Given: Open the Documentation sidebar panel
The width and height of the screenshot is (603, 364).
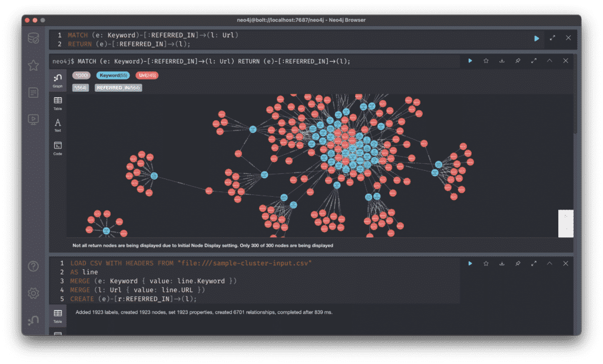Looking at the screenshot, I should click(34, 92).
